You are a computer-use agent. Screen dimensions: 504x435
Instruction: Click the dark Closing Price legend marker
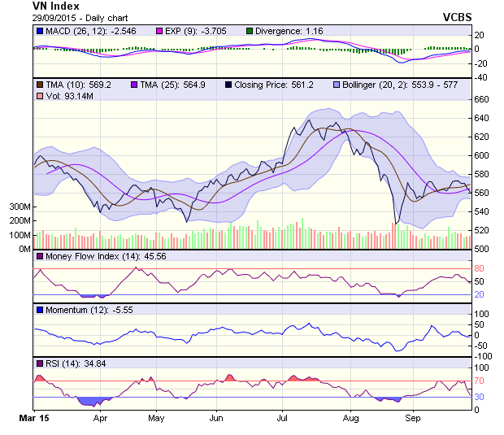pos(230,84)
